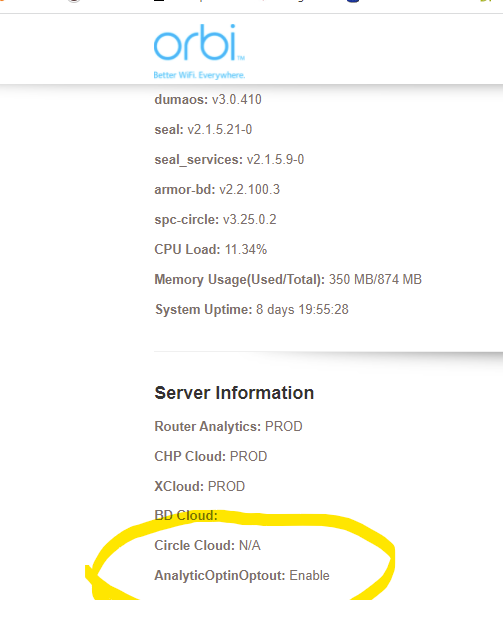Select the AnalyticOptinOptout Enable line
The image size is (503, 630).
pyautogui.click(x=242, y=576)
